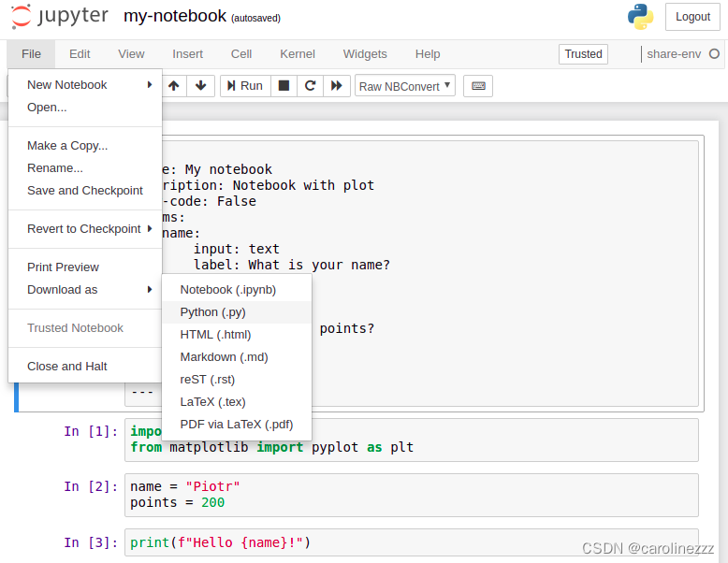Move selected cell down with arrow icon
The height and width of the screenshot is (563, 728).
(x=200, y=86)
